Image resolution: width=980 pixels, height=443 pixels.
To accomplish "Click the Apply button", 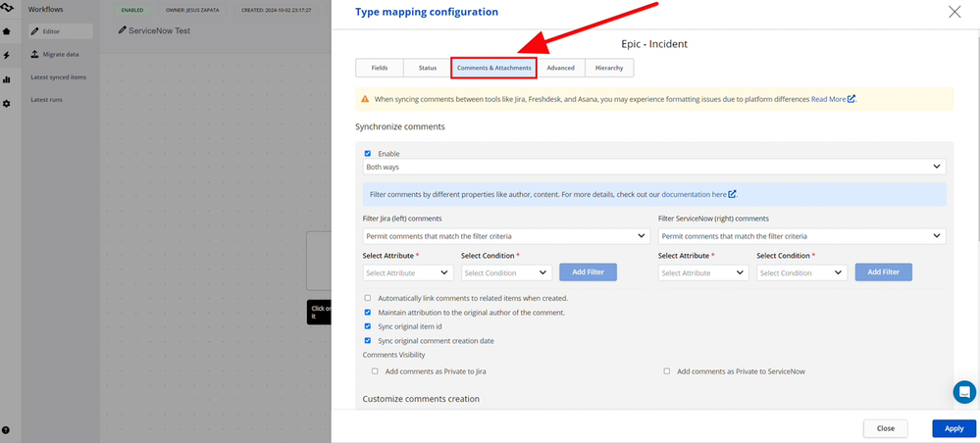I will [954, 428].
